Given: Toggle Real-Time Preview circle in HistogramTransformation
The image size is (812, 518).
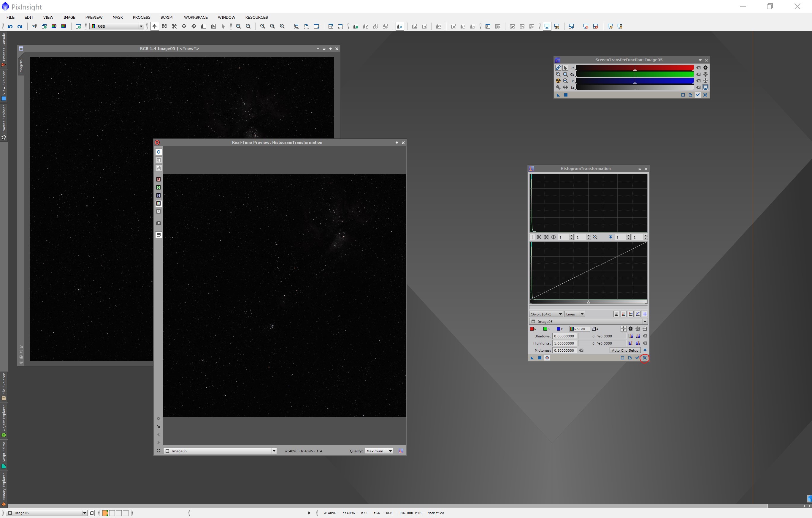Looking at the screenshot, I should click(x=547, y=358).
